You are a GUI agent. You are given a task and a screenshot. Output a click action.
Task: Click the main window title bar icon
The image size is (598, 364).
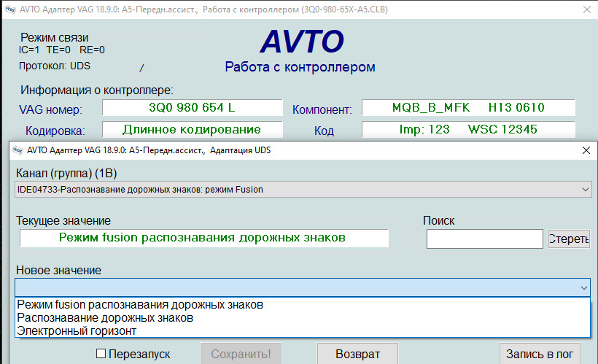10,9
